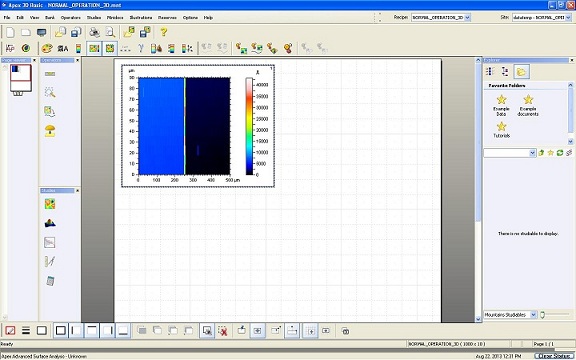Open the Studies menu
The image size is (576, 360).
(x=94, y=18)
